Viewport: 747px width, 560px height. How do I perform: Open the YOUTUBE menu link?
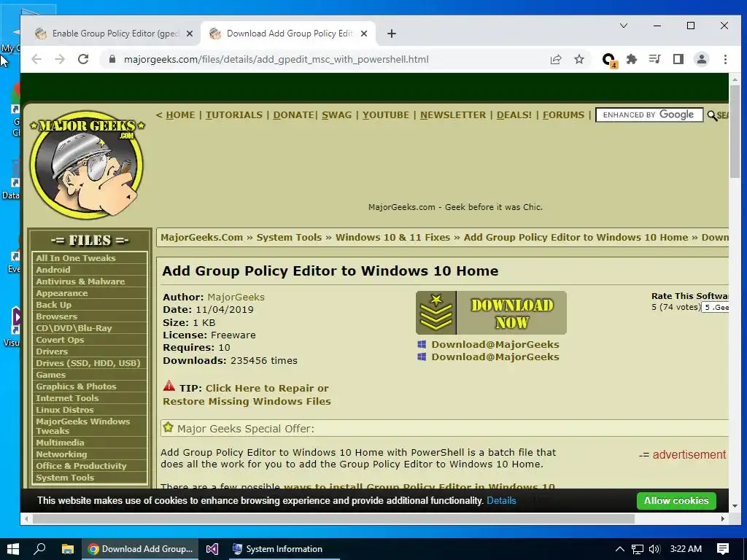coord(385,115)
